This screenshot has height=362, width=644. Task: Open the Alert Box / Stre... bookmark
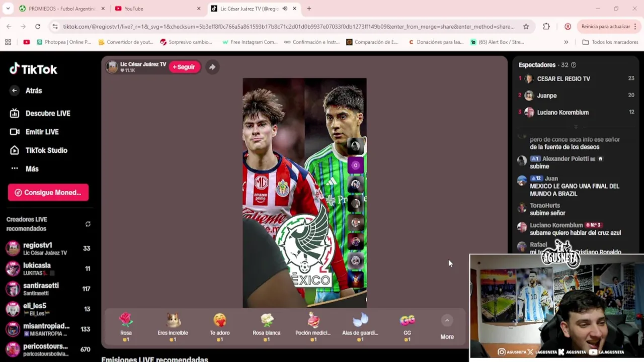(498, 42)
